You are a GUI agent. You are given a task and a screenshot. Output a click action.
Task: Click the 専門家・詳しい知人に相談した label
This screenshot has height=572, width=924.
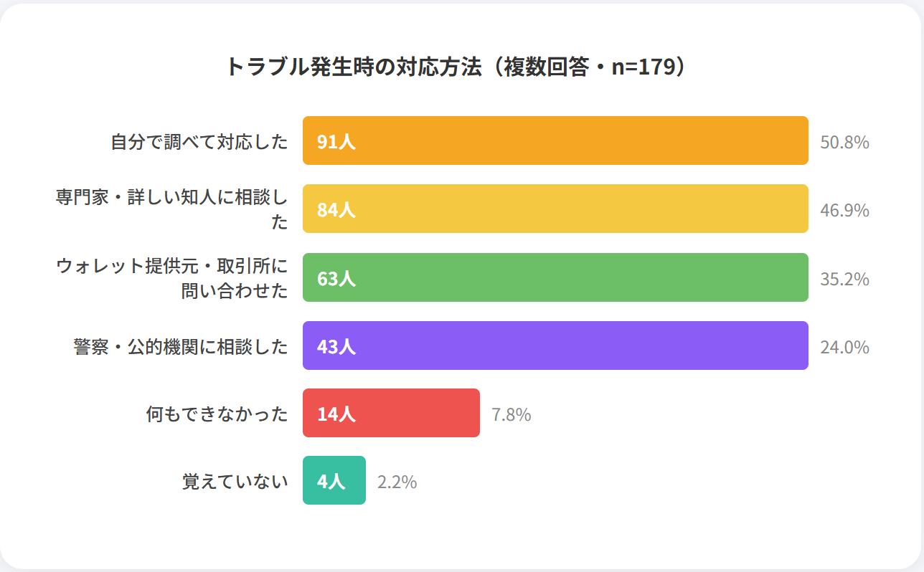coord(172,209)
